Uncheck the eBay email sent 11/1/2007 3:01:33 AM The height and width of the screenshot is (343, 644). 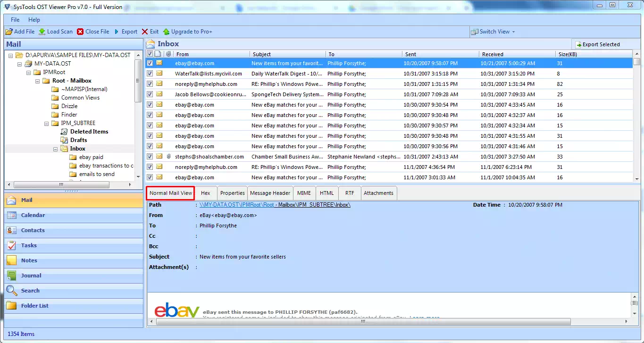[150, 177]
